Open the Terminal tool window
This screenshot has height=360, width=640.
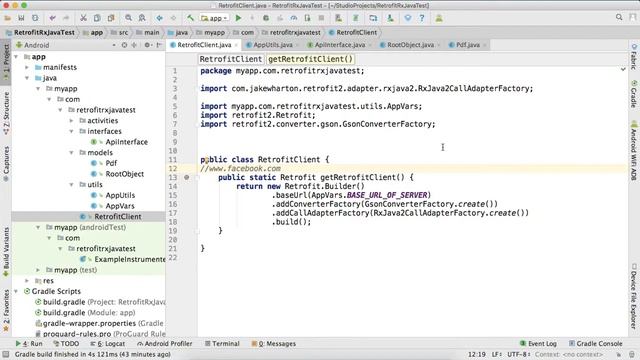tap(222, 344)
